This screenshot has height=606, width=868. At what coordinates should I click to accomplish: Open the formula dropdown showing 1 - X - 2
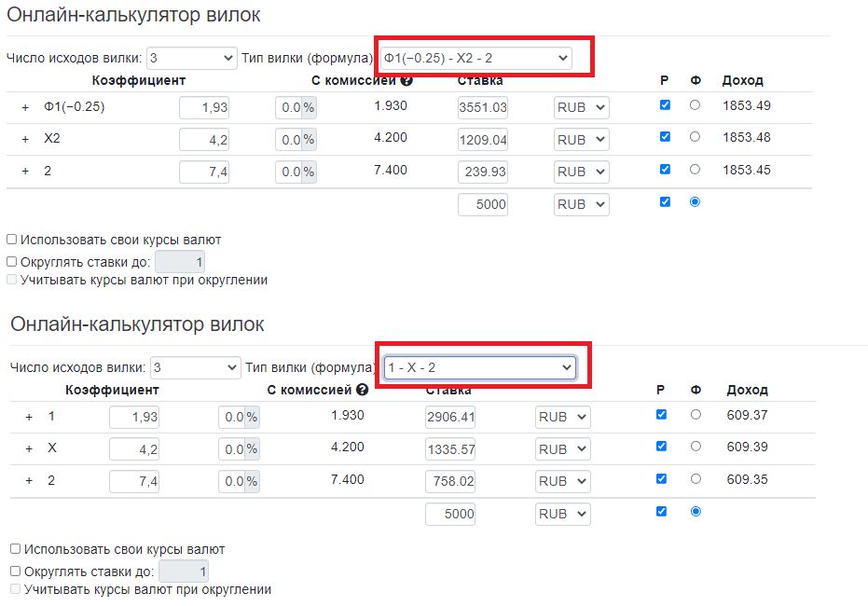click(x=479, y=368)
